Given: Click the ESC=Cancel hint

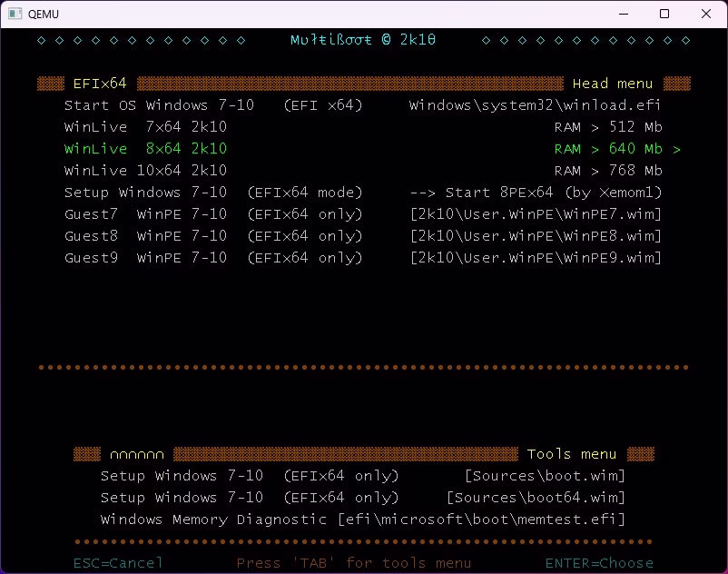Looking at the screenshot, I should tap(118, 563).
